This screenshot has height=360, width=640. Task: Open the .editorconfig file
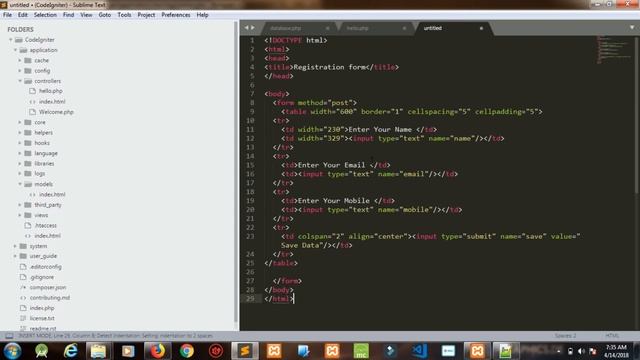coord(45,267)
